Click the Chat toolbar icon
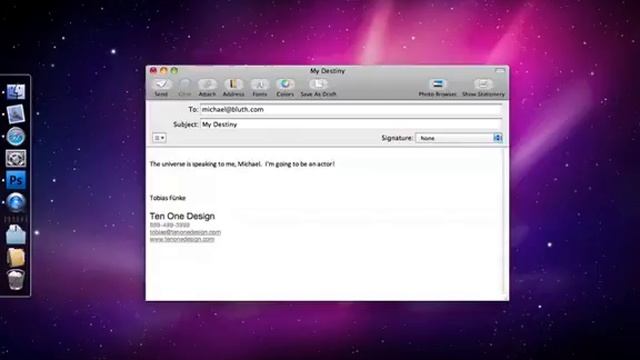 [x=185, y=87]
